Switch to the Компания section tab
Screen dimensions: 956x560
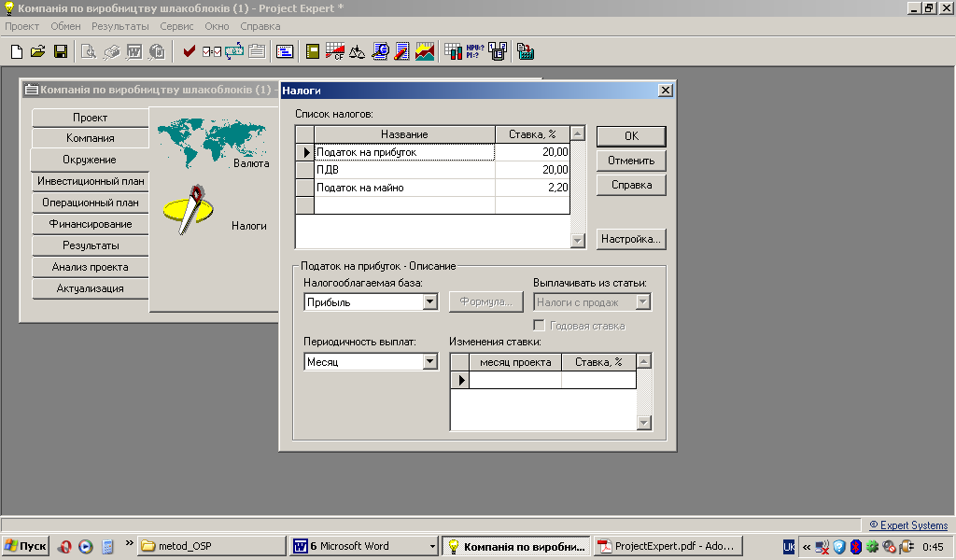point(91,138)
